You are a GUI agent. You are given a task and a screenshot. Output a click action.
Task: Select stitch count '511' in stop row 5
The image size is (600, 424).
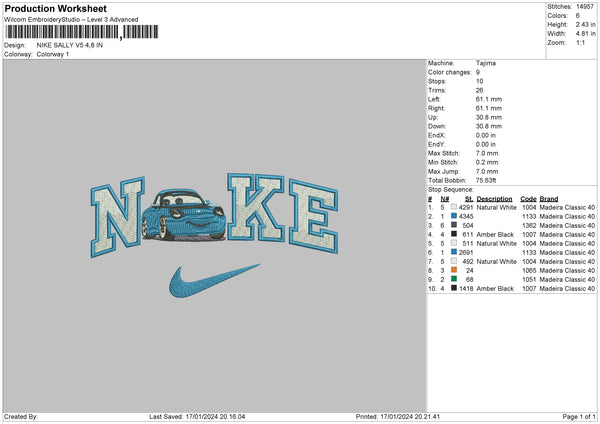[468, 243]
